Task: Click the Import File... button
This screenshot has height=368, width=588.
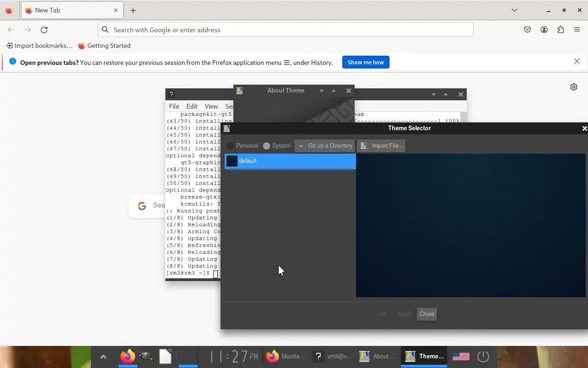Action: [x=381, y=146]
